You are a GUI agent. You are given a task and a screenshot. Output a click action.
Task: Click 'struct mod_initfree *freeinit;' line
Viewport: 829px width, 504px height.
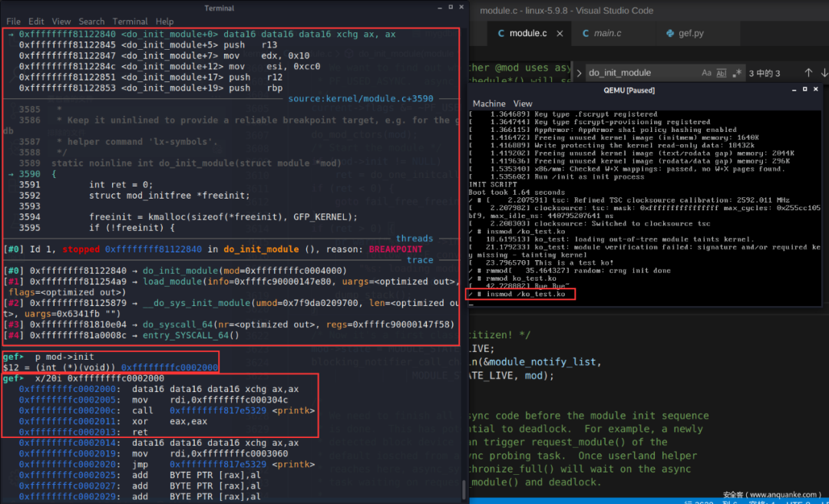pyautogui.click(x=169, y=196)
